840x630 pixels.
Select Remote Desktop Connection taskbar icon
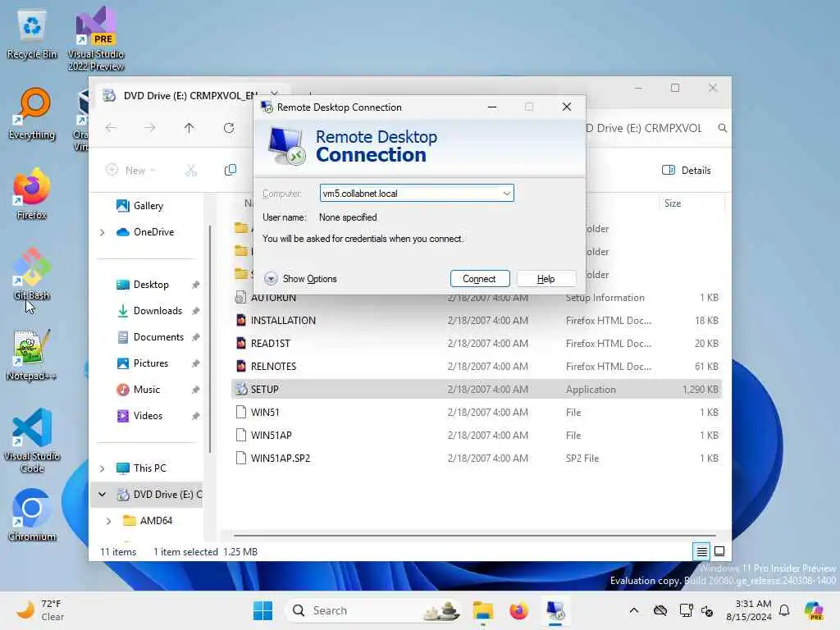pos(555,610)
